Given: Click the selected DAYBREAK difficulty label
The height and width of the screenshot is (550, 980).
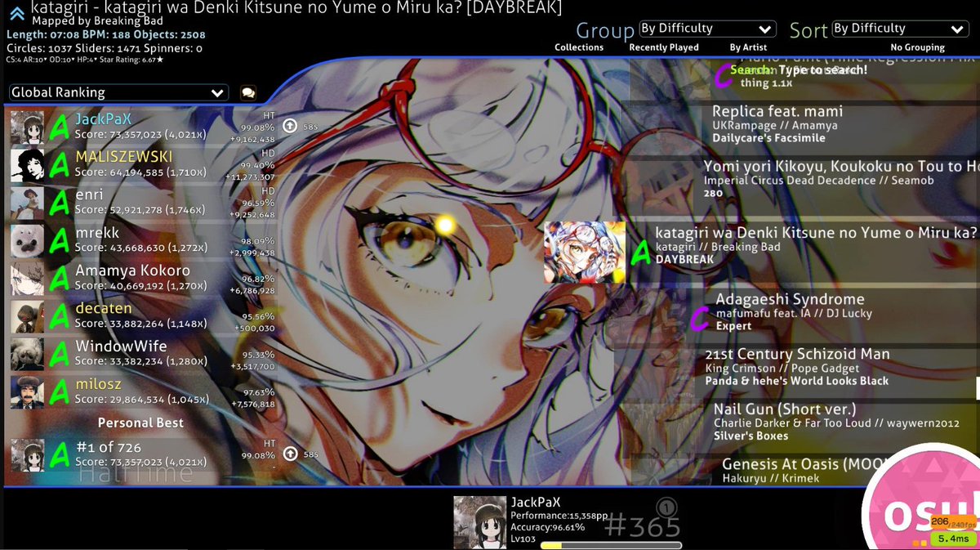Looking at the screenshot, I should pyautogui.click(x=684, y=260).
